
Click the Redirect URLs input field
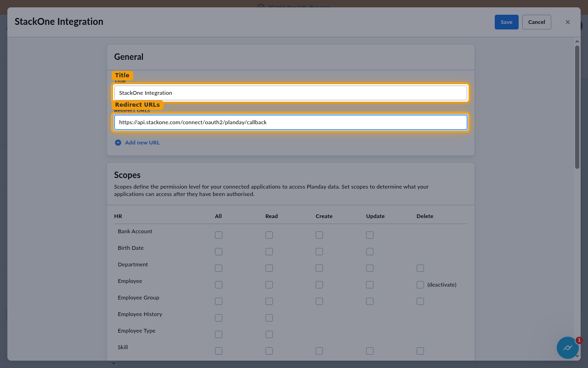click(290, 122)
